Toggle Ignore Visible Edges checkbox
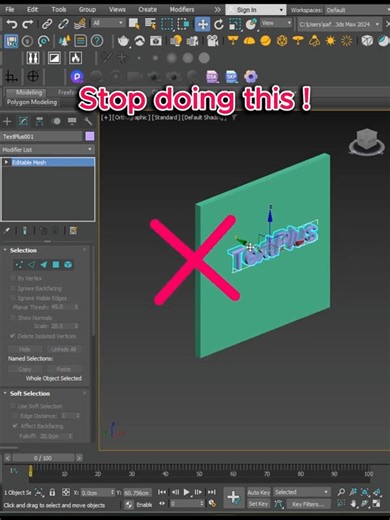390x520 pixels. click(x=12, y=298)
